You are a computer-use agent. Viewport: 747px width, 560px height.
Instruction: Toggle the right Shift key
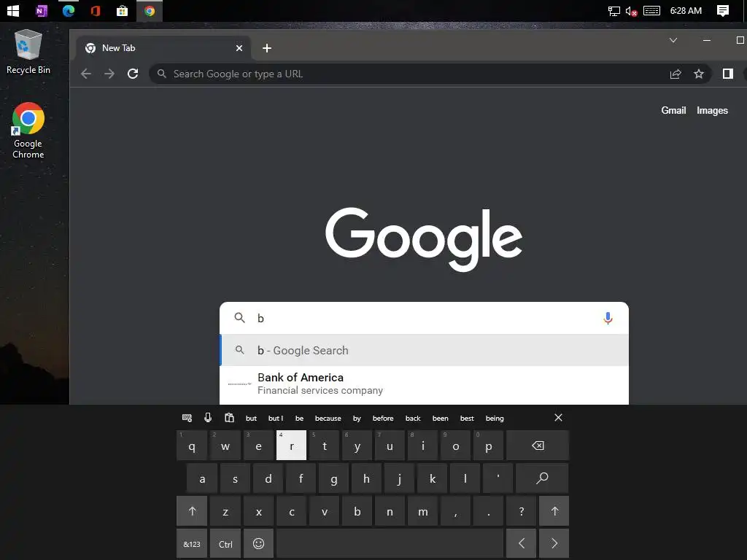(554, 511)
